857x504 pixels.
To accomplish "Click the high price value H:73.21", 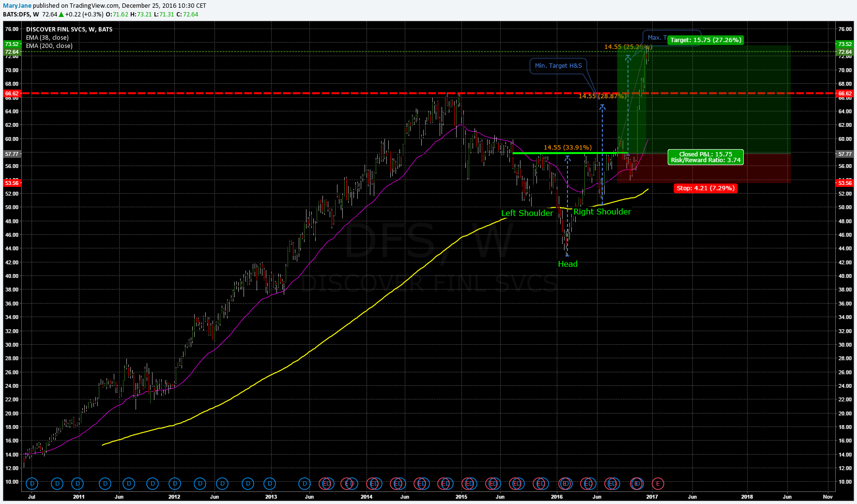I will click(x=141, y=15).
